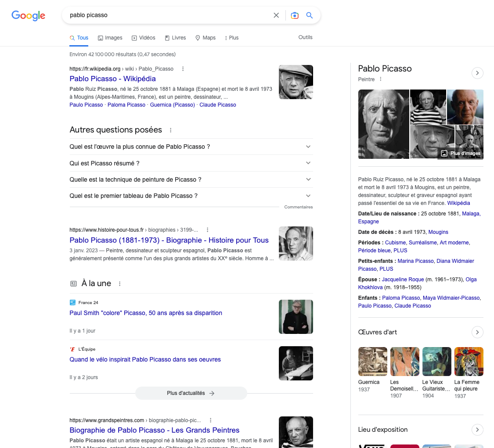Expand question about Picasso's premier tableau
The image size is (494, 448).
click(191, 196)
